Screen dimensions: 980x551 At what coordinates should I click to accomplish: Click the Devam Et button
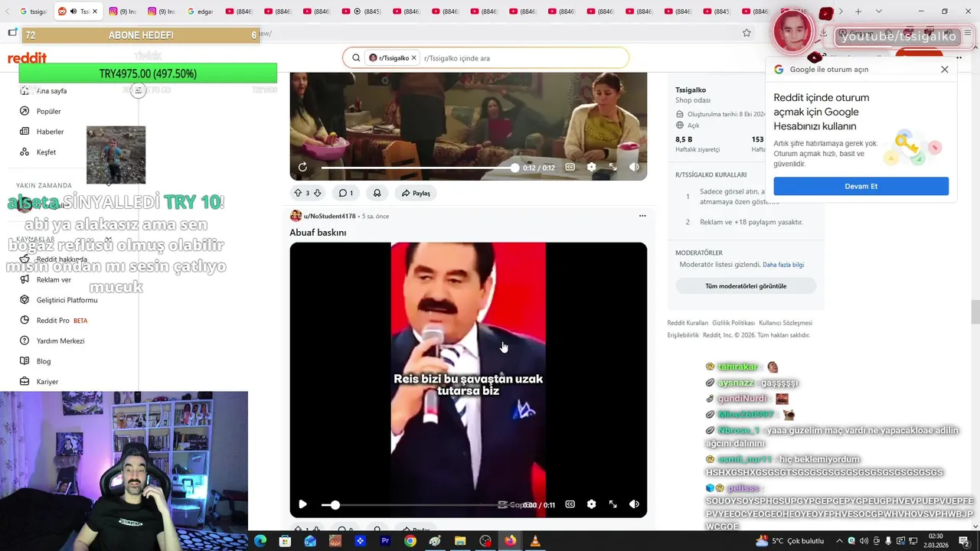click(861, 186)
